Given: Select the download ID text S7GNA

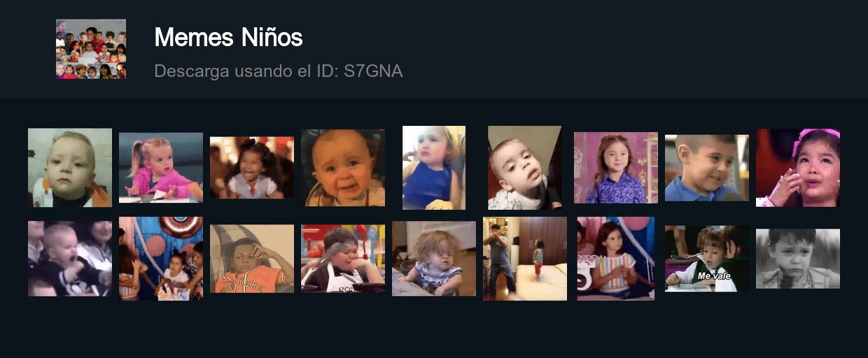Looking at the screenshot, I should (x=373, y=71).
